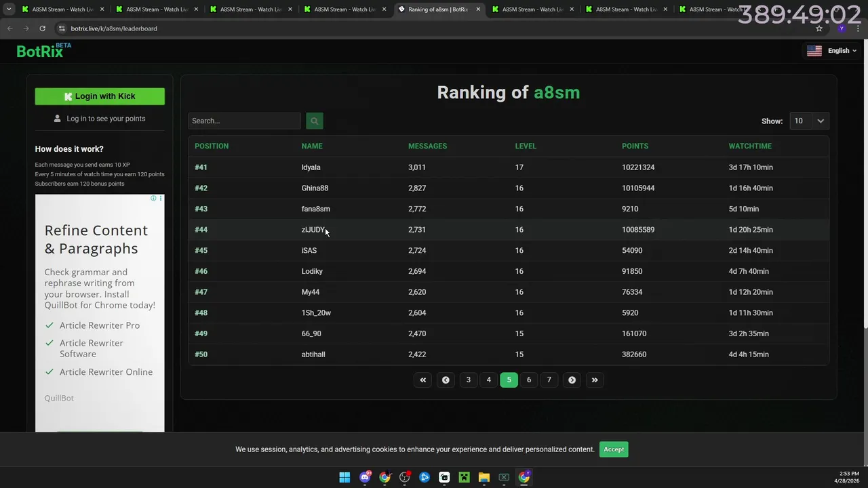The width and height of the screenshot is (868, 488).
Task: Close the Ranking of a8sm tab
Action: point(478,9)
